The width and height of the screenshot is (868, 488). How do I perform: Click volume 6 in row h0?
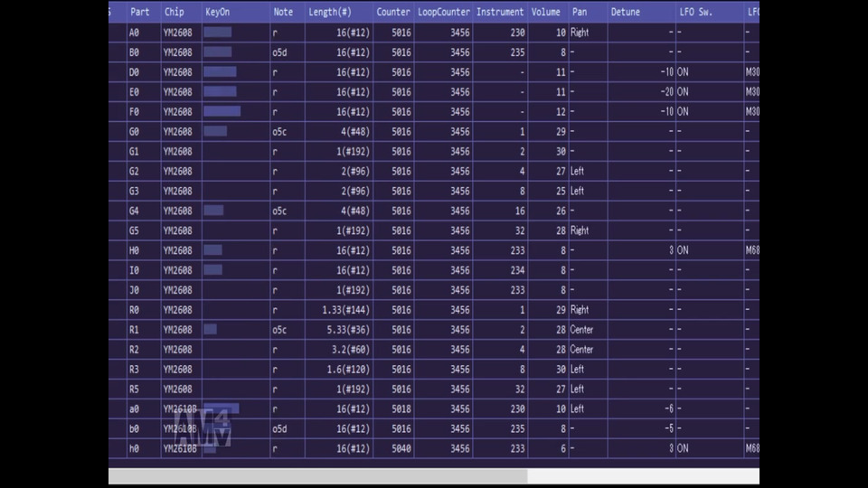(563, 449)
